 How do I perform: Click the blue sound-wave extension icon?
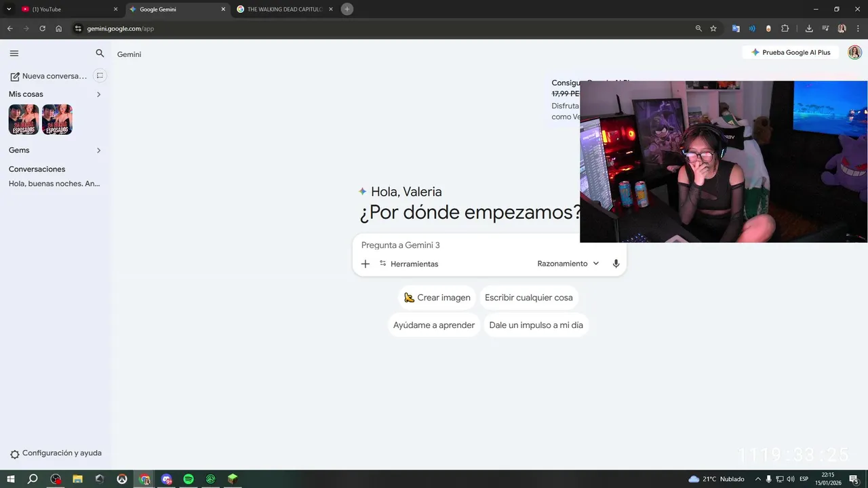[752, 28]
